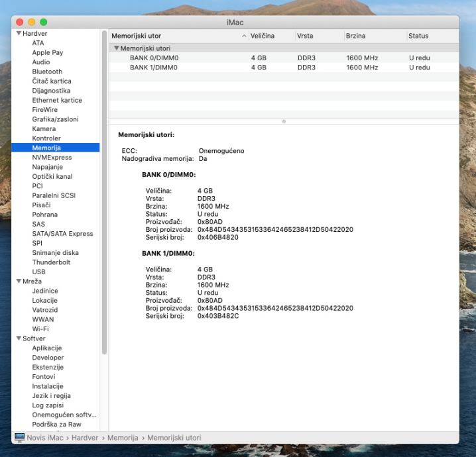Collapse the Mreža section triangle
This screenshot has height=457, width=476.
[x=19, y=281]
